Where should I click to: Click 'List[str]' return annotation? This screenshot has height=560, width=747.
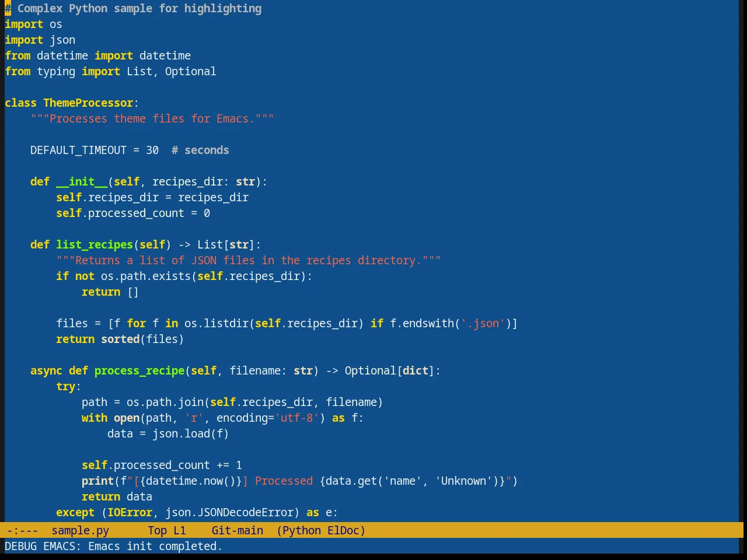tap(226, 244)
